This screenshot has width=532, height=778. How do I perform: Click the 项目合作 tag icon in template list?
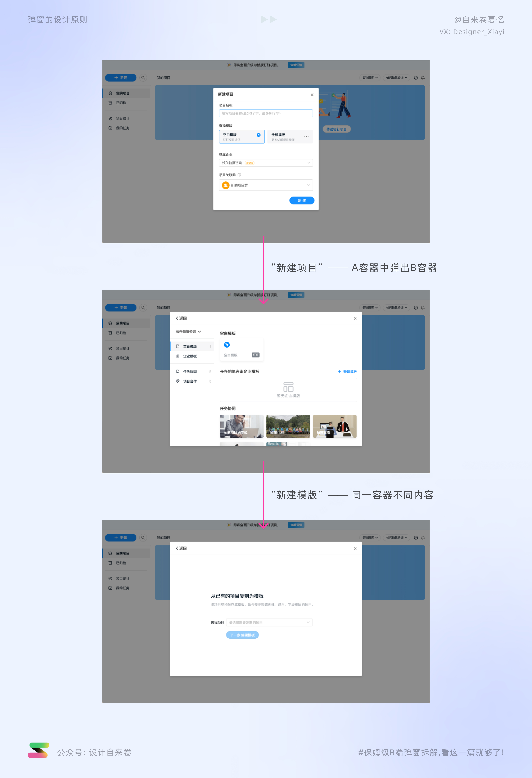(178, 381)
